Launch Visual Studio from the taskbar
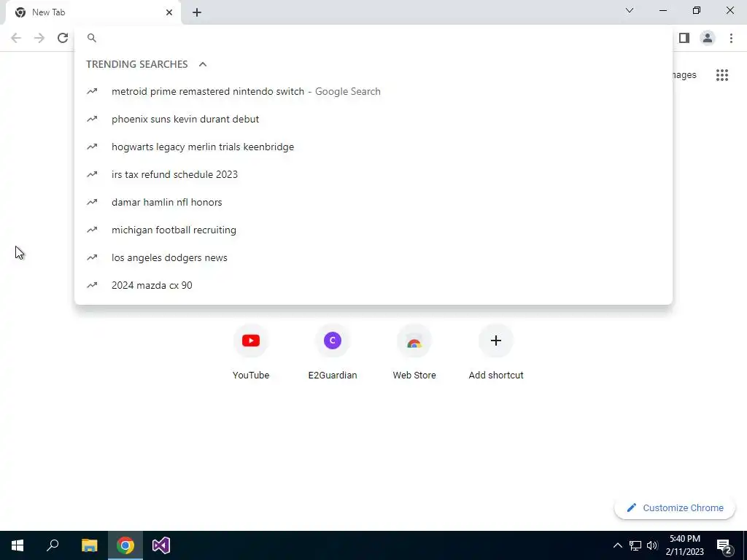747x560 pixels. 161,545
